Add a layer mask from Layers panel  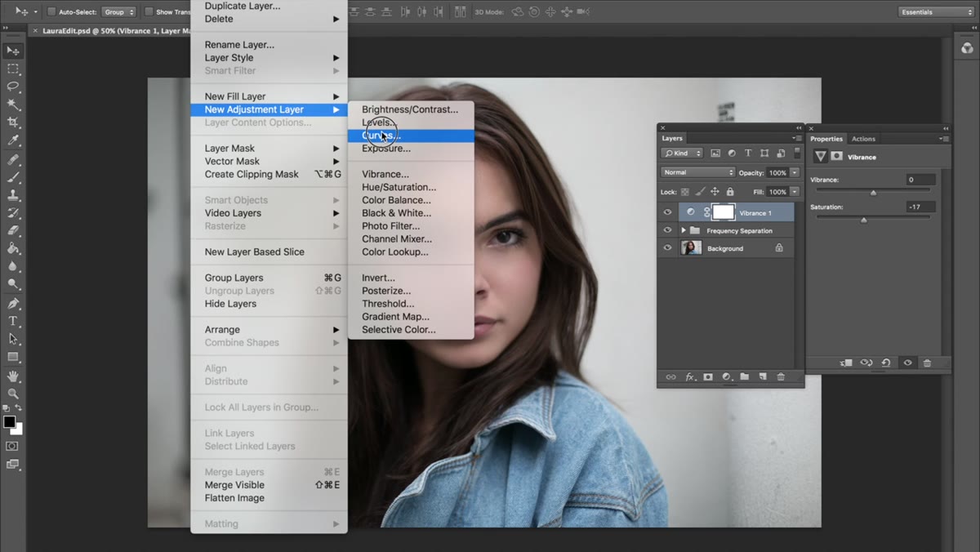708,376
